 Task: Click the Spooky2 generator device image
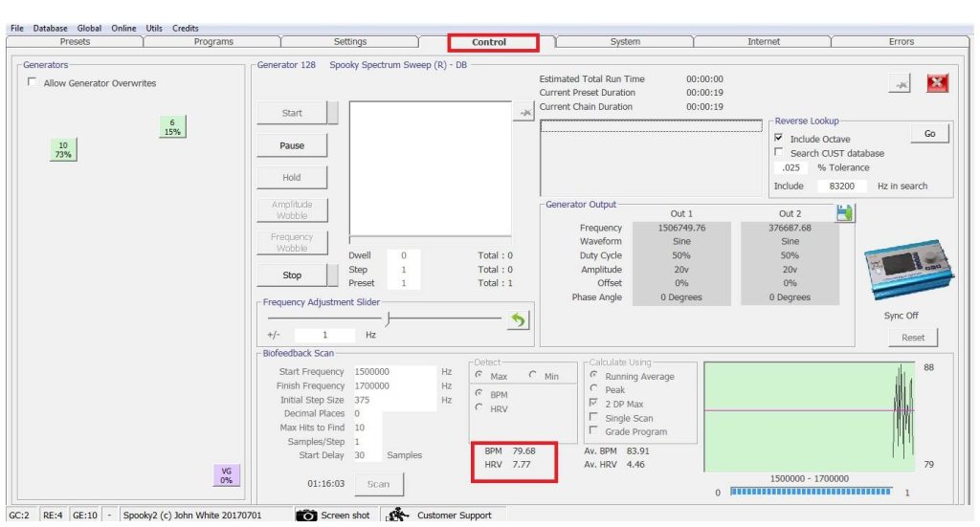(902, 270)
